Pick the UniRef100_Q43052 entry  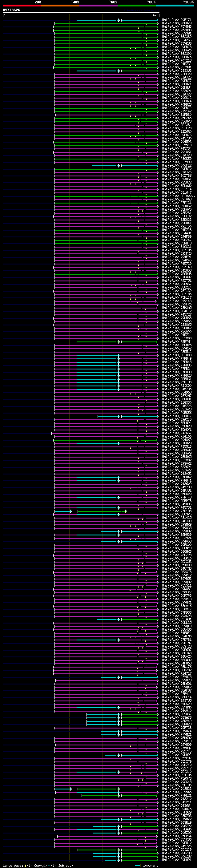tap(176, 474)
